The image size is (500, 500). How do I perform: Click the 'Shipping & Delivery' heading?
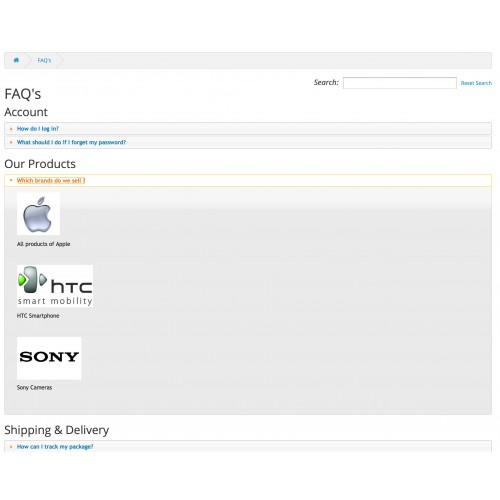57,430
